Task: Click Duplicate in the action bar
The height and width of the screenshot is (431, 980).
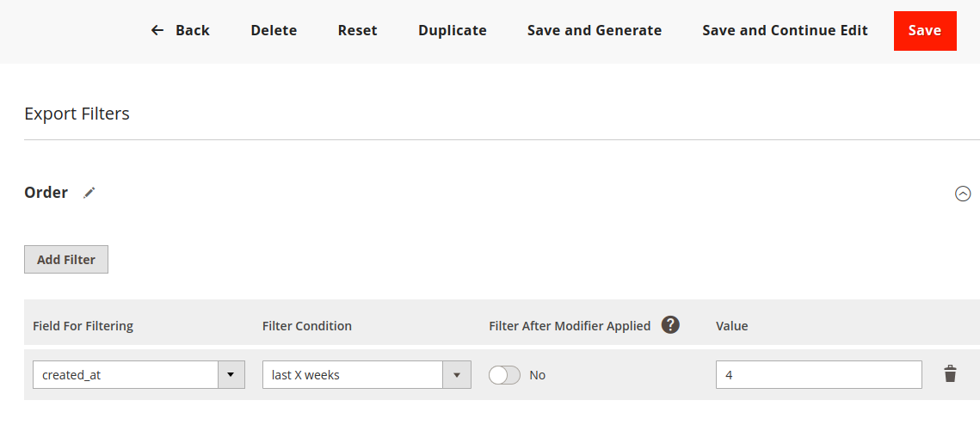Action: pos(453,31)
